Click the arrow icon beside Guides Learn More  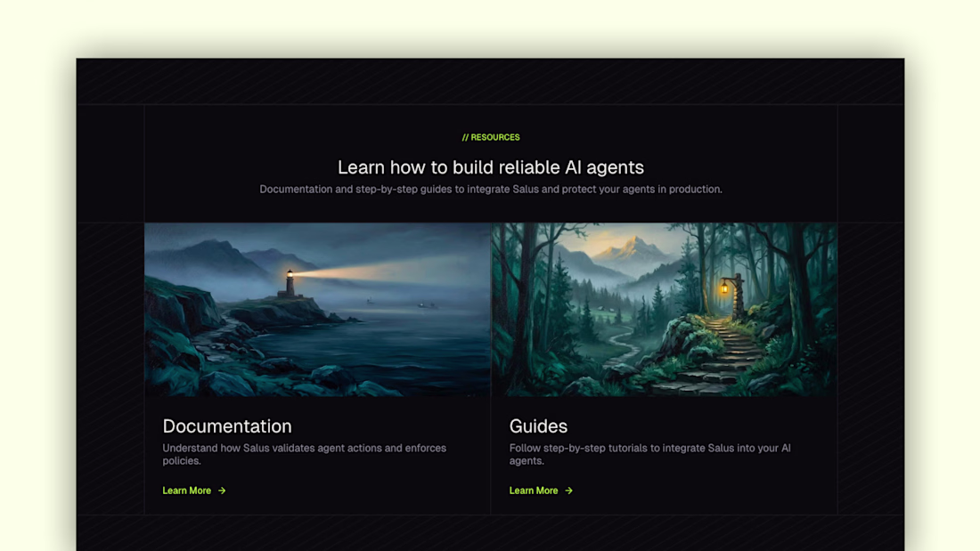click(568, 491)
